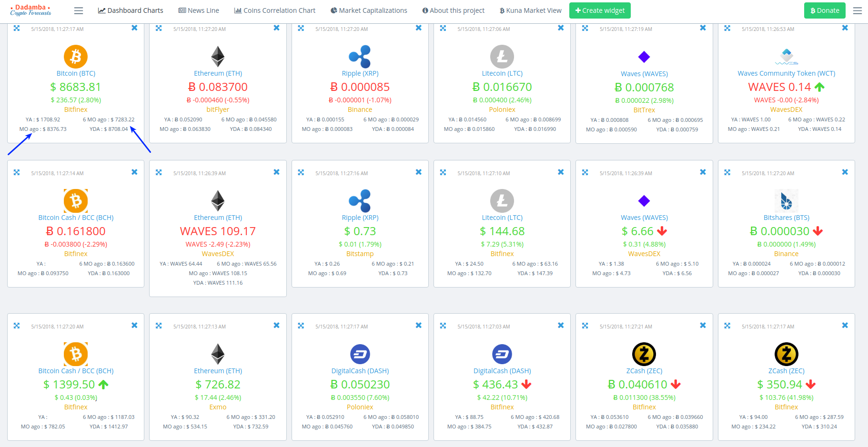Open the left hamburger menu
868x447 pixels.
pos(78,10)
